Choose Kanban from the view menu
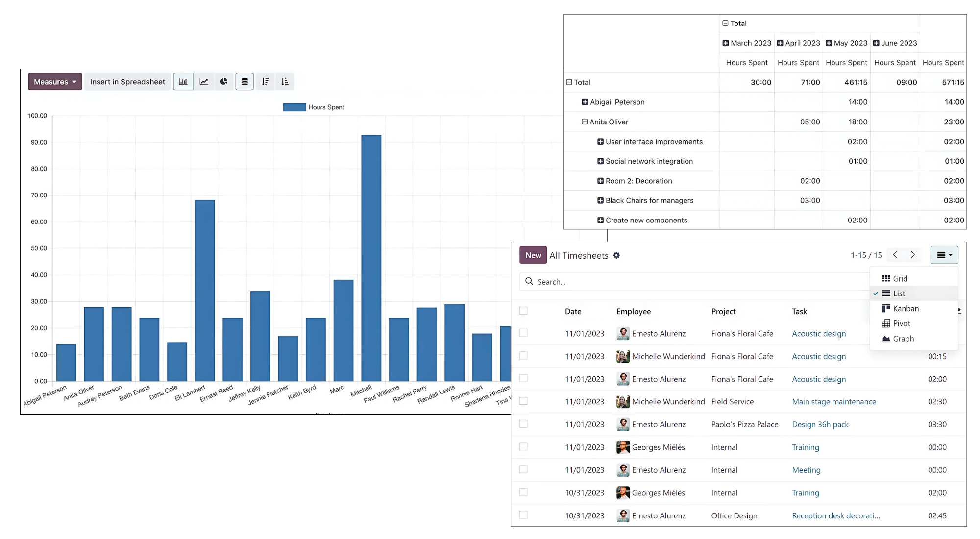This screenshot has width=980, height=539. click(x=905, y=308)
